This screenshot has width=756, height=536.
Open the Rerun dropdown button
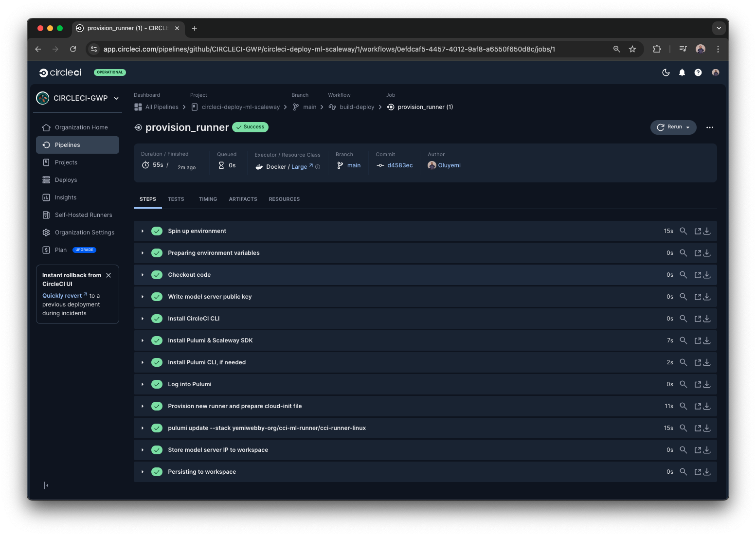673,127
